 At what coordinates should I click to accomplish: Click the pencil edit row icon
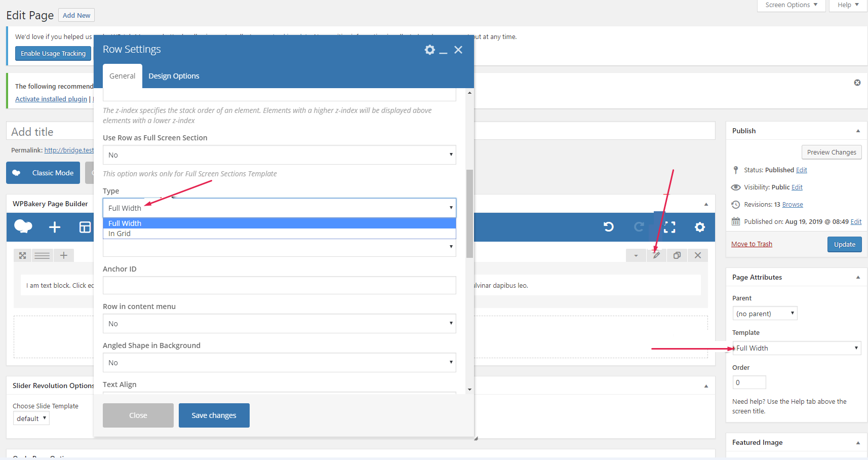click(x=656, y=255)
